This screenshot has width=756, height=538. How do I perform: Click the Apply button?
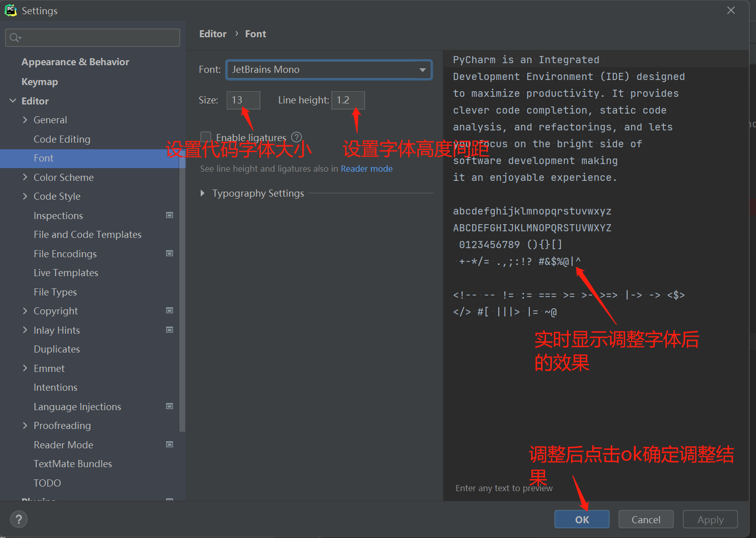coord(710,519)
